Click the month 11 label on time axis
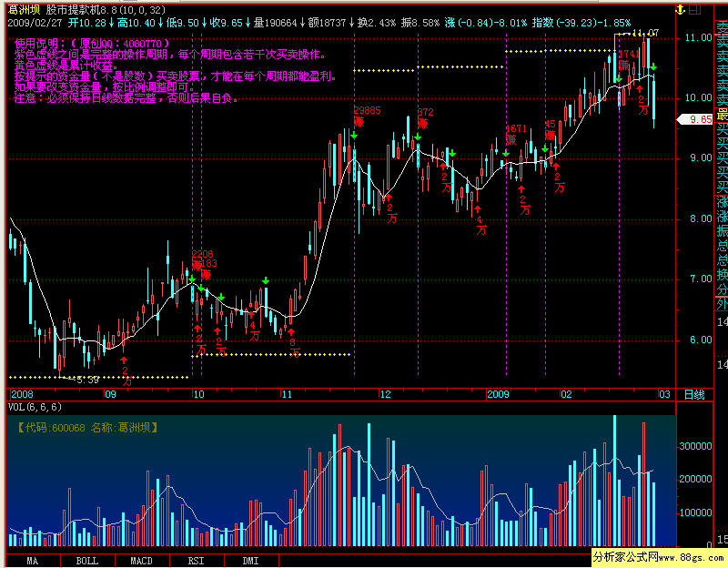 (x=287, y=394)
